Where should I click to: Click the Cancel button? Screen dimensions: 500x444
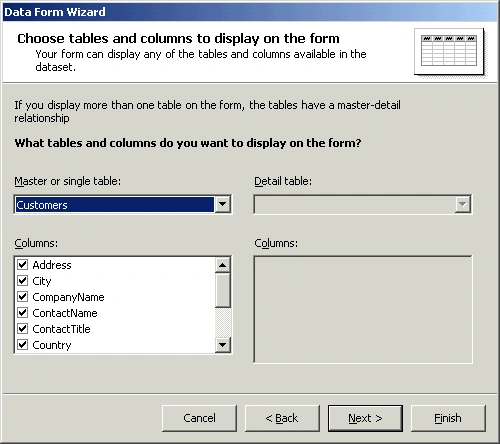(x=199, y=418)
